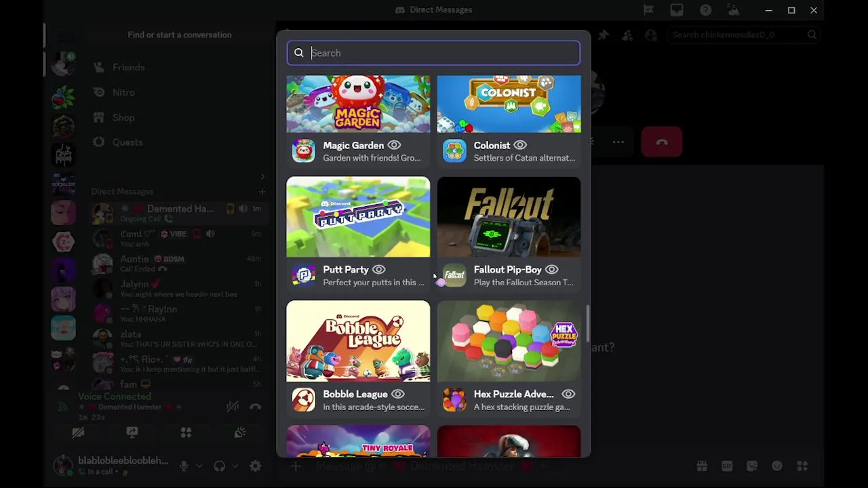Click the Bobble League app icon

[x=304, y=400]
